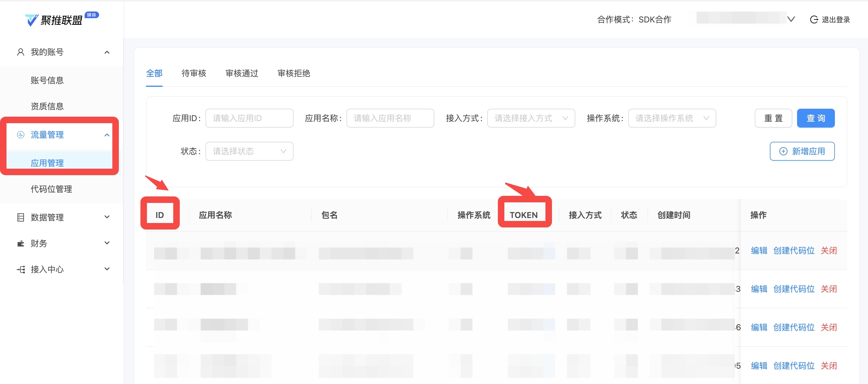Expand the 财务 section chevron
868x384 pixels.
click(107, 243)
